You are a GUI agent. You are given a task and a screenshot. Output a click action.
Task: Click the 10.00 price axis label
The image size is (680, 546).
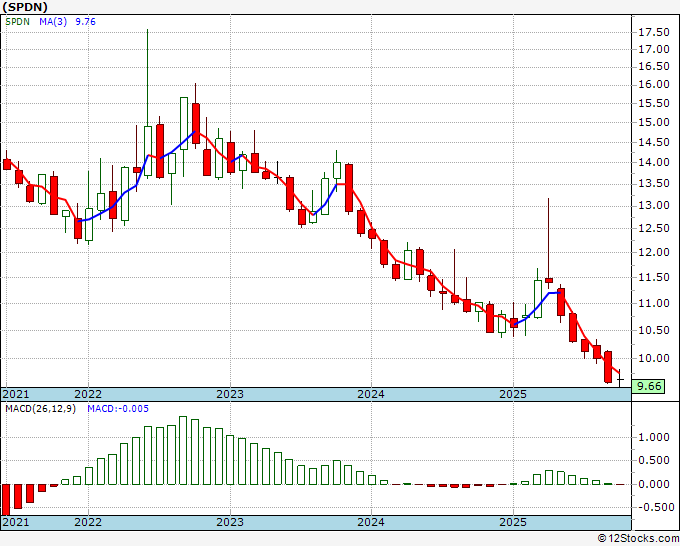point(653,359)
